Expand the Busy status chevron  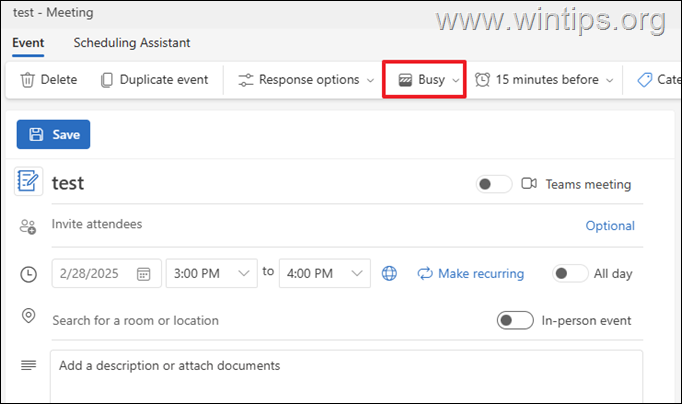coord(456,80)
